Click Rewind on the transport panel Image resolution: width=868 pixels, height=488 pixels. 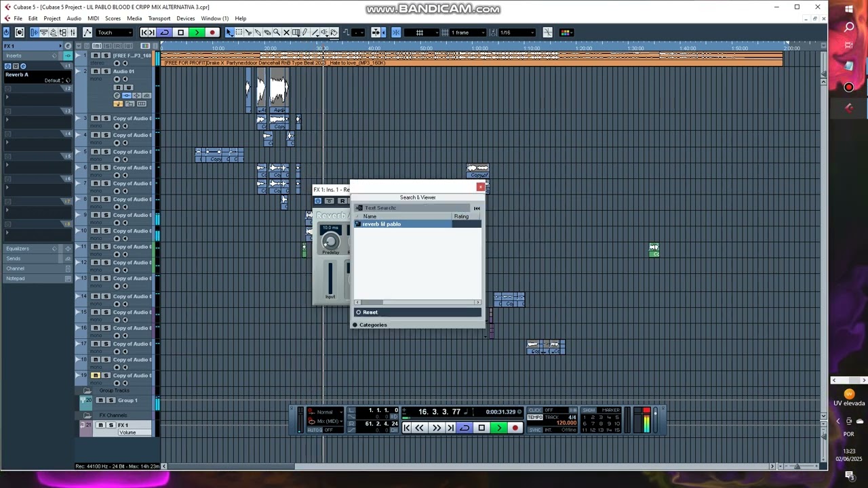tap(419, 428)
